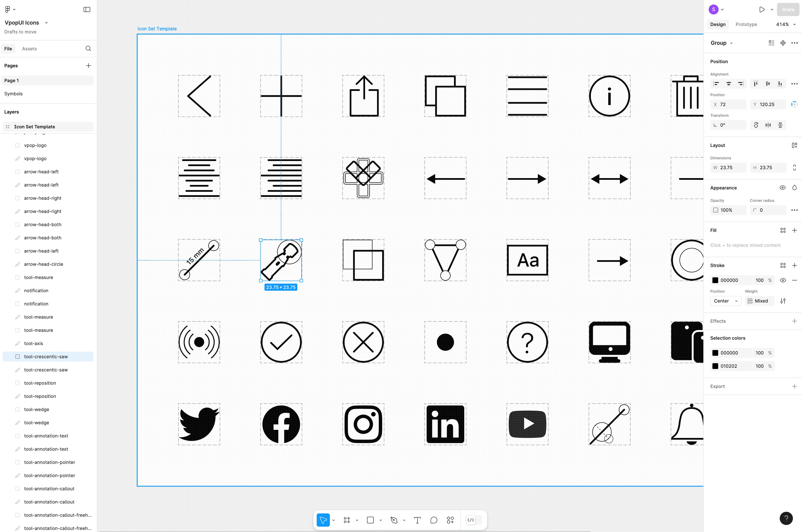Image resolution: width=802 pixels, height=532 pixels.
Task: Toggle Appearance visibility eye icon
Action: click(782, 188)
